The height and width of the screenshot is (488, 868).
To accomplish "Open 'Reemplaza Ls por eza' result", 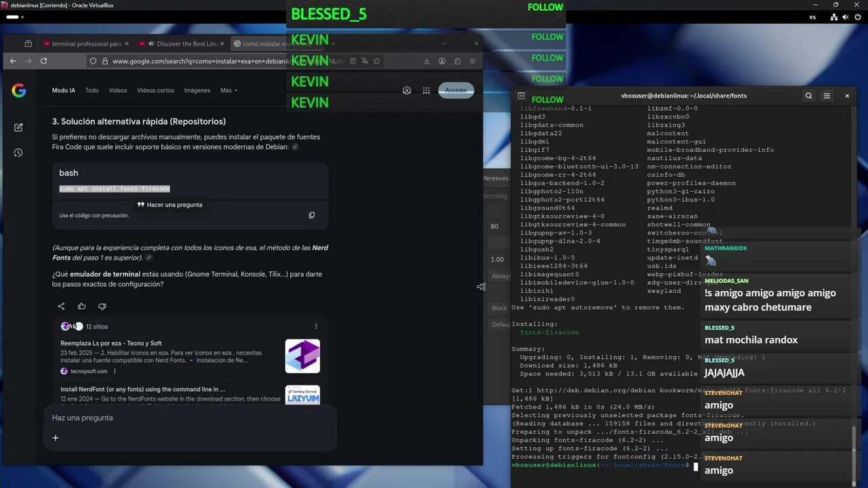I will click(x=111, y=343).
